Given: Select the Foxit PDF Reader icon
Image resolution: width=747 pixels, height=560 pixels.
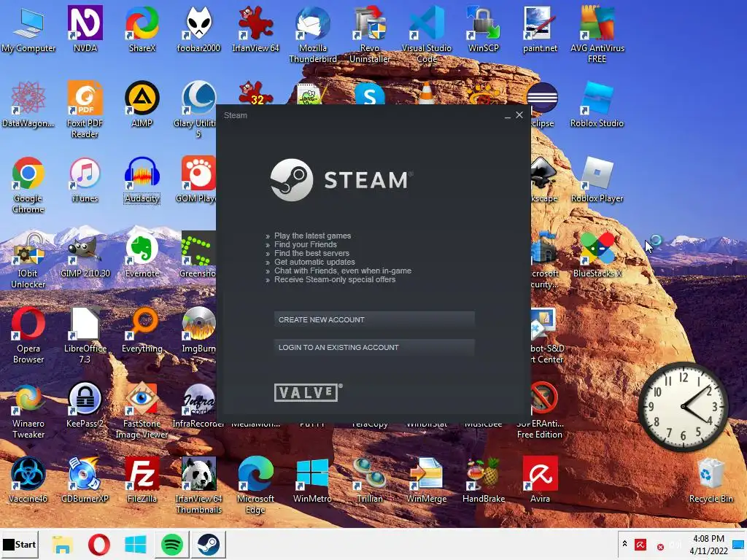Looking at the screenshot, I should click(x=85, y=111).
